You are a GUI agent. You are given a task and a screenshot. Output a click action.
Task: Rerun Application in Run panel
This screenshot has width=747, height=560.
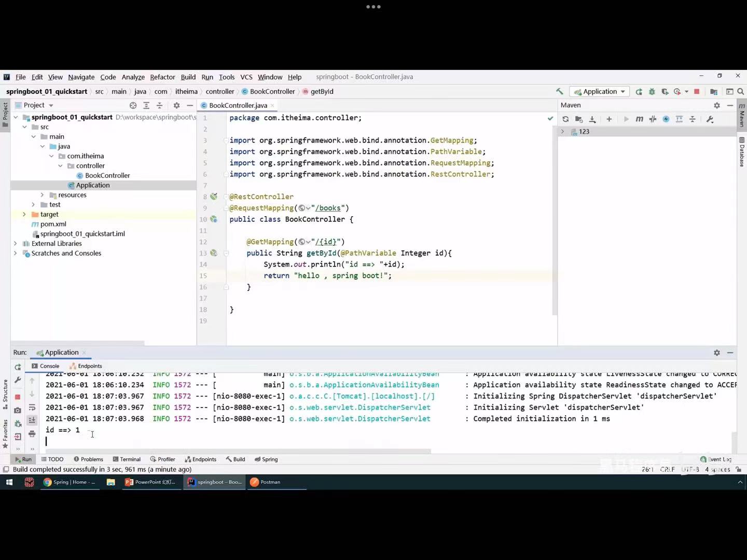click(x=18, y=367)
